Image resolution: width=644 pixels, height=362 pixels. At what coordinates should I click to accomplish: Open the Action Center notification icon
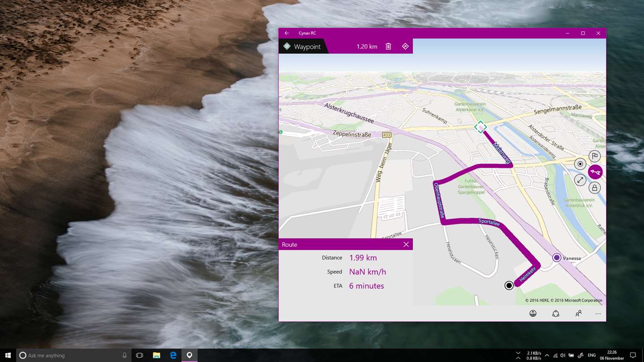point(633,355)
